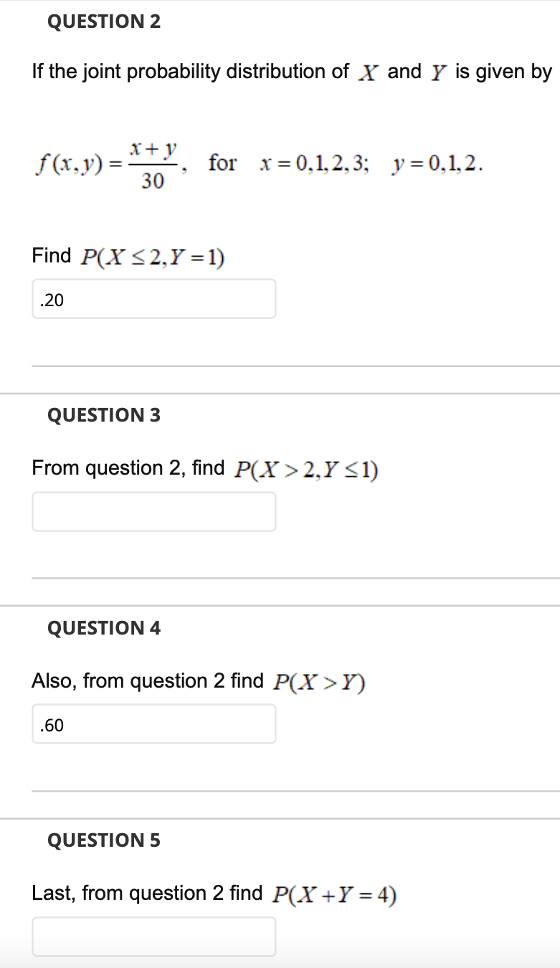The image size is (560, 968).
Task: Click the 'If the joint probability distribution' sentence
Action: tap(292, 72)
